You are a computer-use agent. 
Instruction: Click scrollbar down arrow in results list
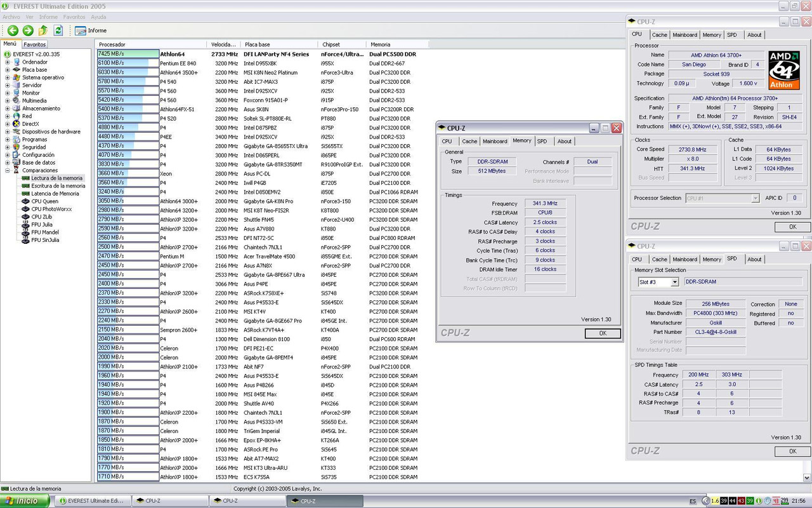(x=807, y=478)
